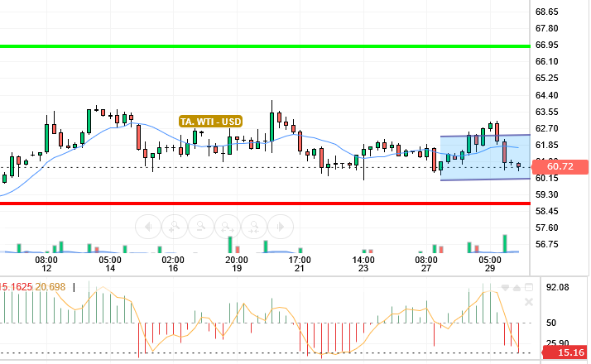This screenshot has width=591, height=364.
Task: Click the indicator value tag 15.16
Action: click(565, 352)
